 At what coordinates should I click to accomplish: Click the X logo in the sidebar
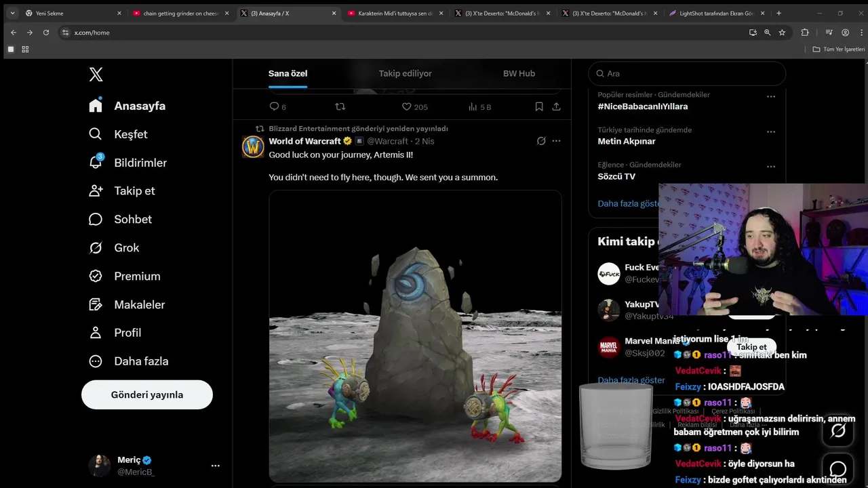pyautogui.click(x=96, y=75)
